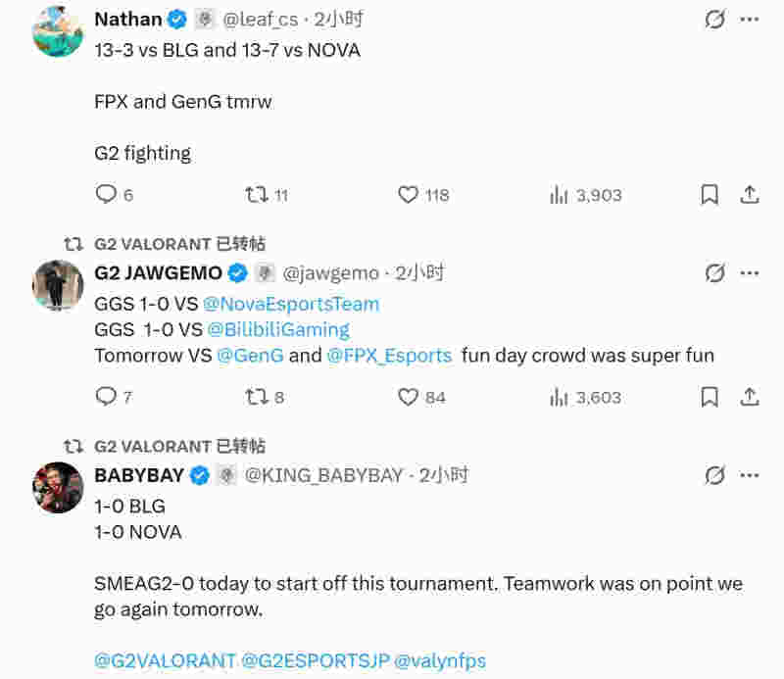Share Nathan's tweet
The image size is (784, 679).
[750, 195]
